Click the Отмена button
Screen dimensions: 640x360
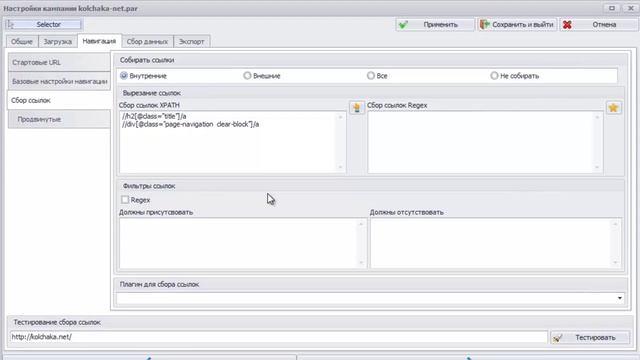click(x=599, y=24)
